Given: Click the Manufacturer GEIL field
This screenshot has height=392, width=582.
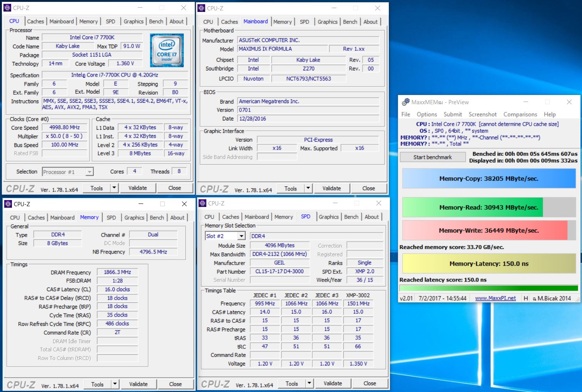Looking at the screenshot, I should [x=279, y=263].
